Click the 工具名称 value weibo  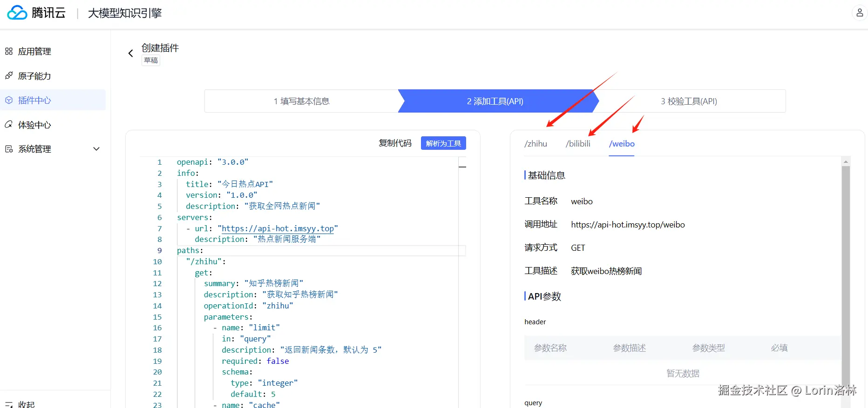coord(582,201)
